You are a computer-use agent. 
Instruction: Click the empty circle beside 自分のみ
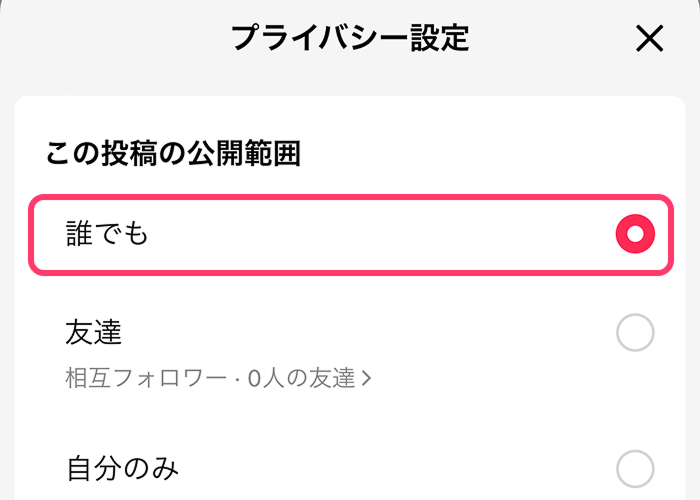pyautogui.click(x=635, y=467)
